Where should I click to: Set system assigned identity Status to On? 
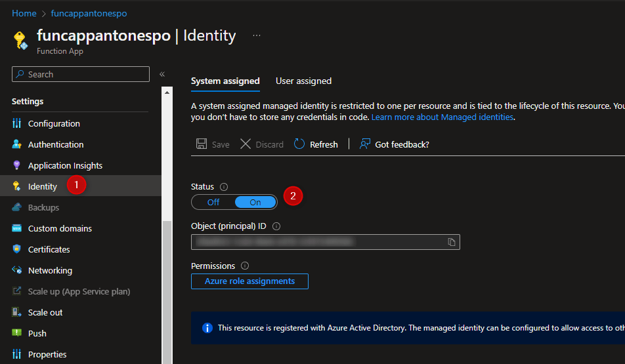click(x=255, y=202)
